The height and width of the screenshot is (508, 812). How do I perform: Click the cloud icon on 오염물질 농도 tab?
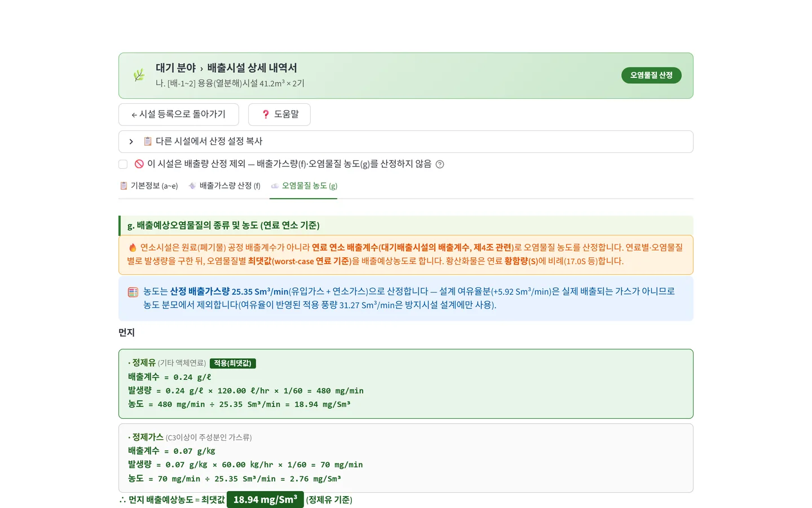click(x=275, y=186)
